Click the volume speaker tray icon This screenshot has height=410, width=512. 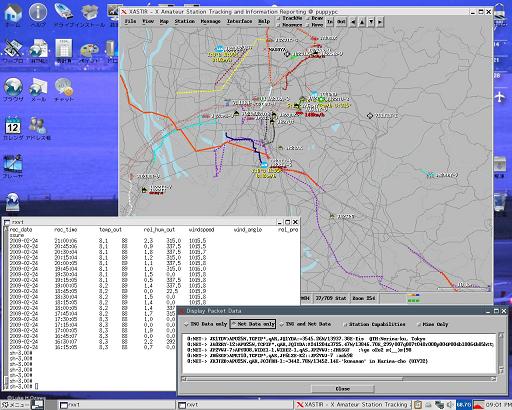(x=450, y=405)
